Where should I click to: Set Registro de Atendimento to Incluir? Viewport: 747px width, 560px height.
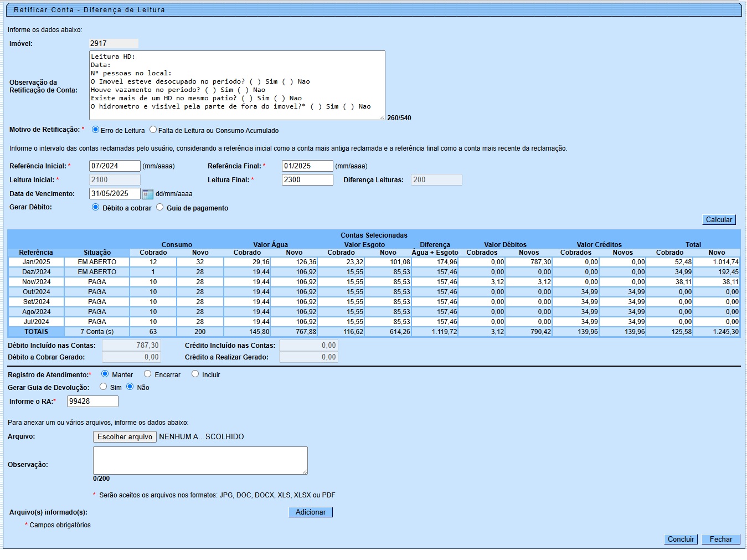click(195, 374)
